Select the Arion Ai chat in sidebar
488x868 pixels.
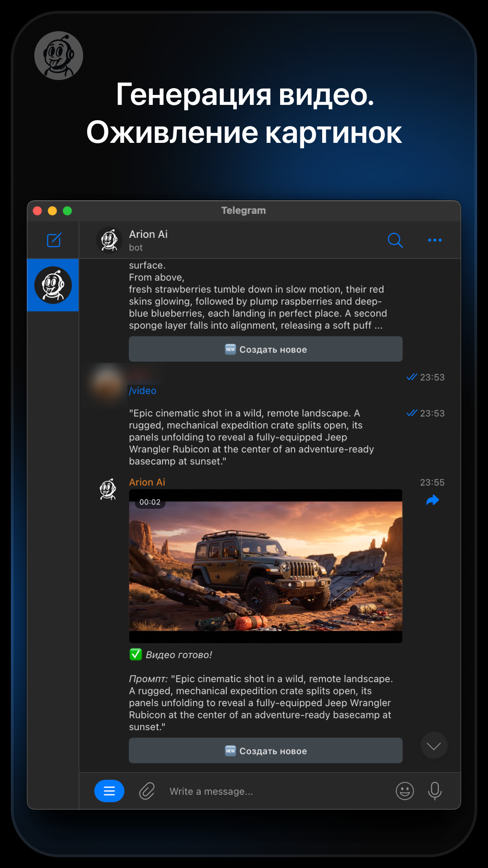click(x=53, y=285)
